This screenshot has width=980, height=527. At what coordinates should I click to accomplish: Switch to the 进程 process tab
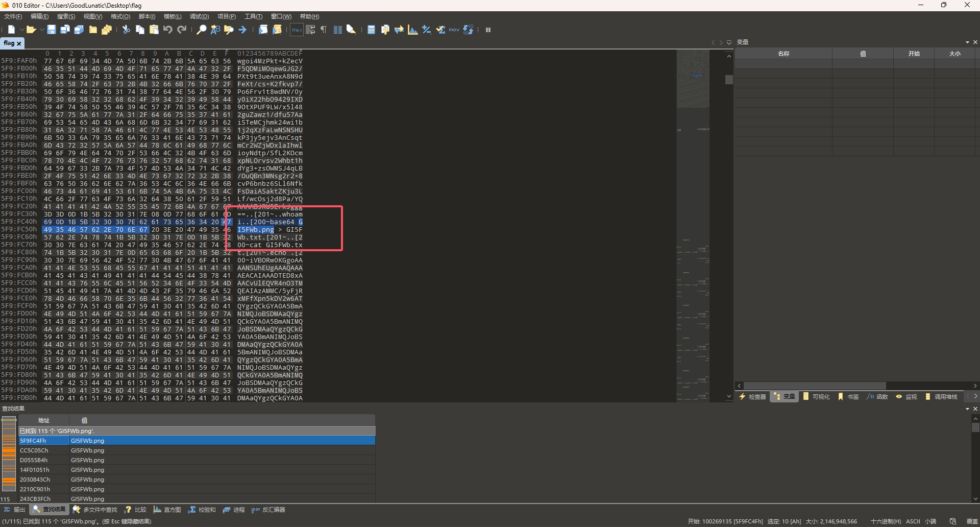234,510
